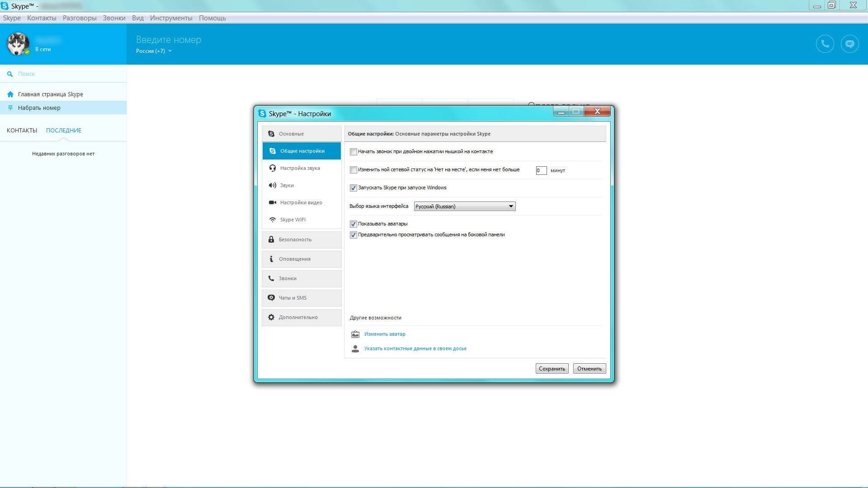Click the Изменить аватар link
Screen dimensions: 868x488
pos(385,334)
